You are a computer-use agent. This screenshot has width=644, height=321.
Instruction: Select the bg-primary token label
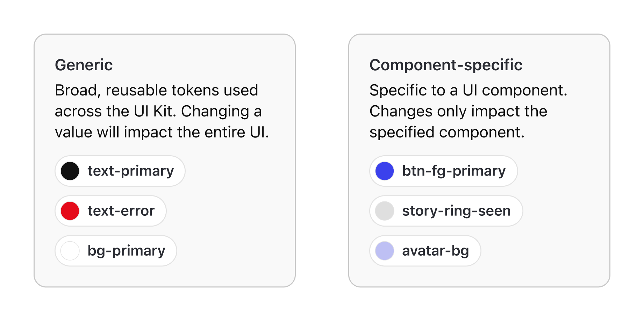pos(126,251)
